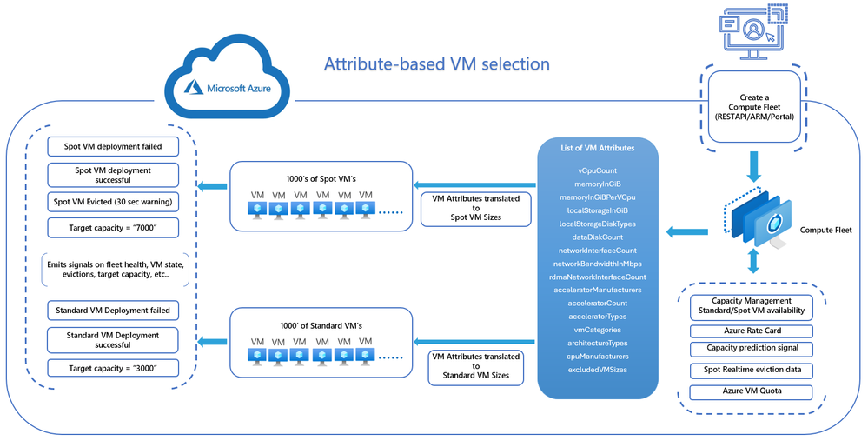
Task: Select the networkBandwidthInMbps attribute
Action: (x=598, y=264)
